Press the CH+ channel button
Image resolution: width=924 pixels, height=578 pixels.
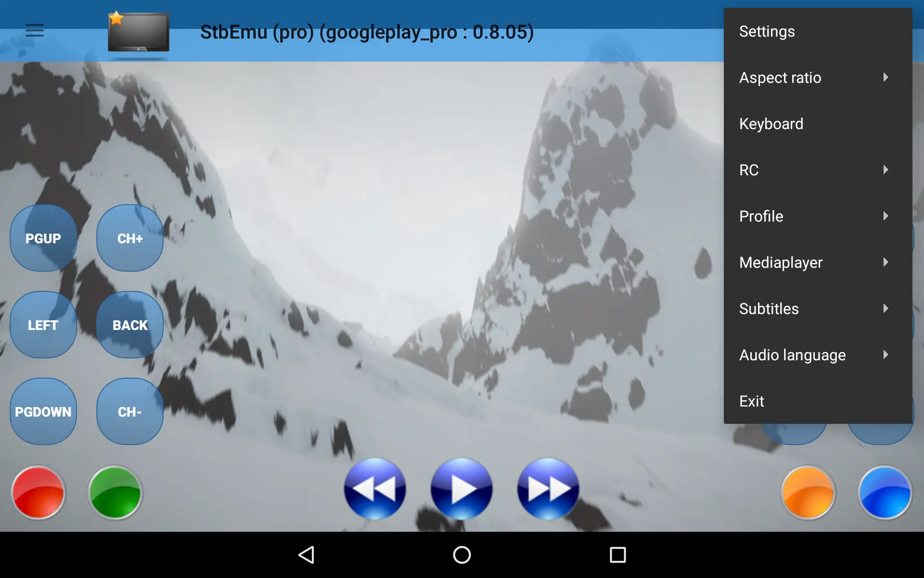tap(130, 238)
